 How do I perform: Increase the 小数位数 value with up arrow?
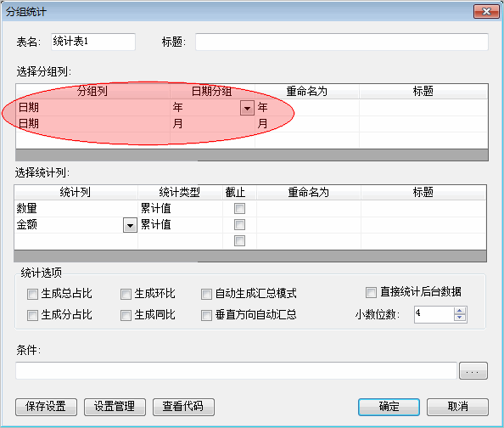[460, 310]
